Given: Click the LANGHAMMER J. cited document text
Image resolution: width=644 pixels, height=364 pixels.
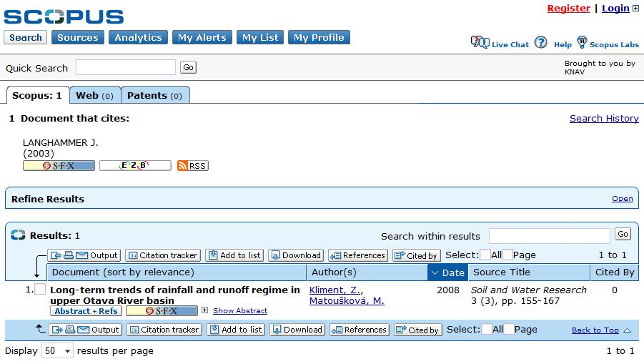Looking at the screenshot, I should pyautogui.click(x=60, y=142).
